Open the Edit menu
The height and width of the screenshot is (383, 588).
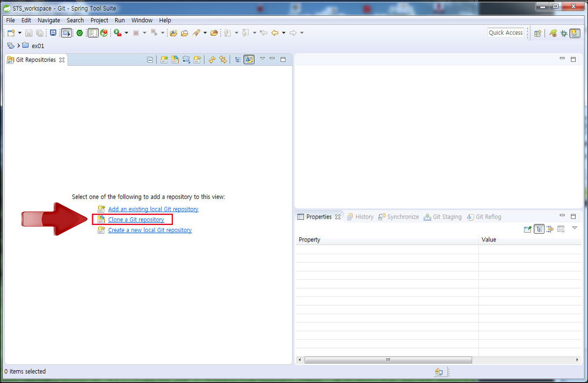[x=26, y=20]
